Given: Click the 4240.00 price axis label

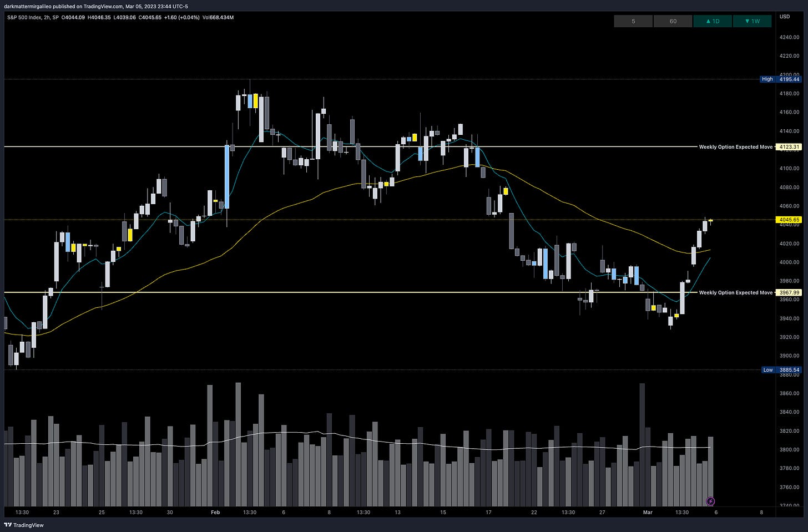Looking at the screenshot, I should point(789,37).
